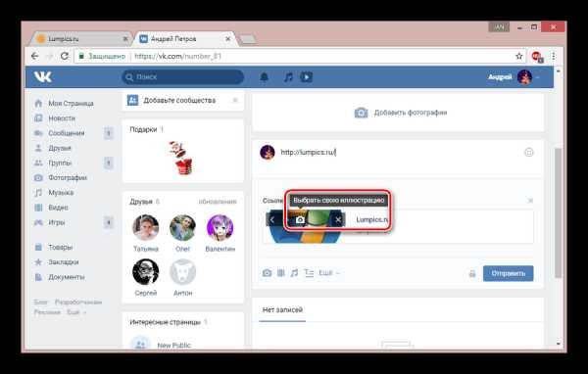Attach audio using music note below post
588x374 pixels.
click(294, 273)
